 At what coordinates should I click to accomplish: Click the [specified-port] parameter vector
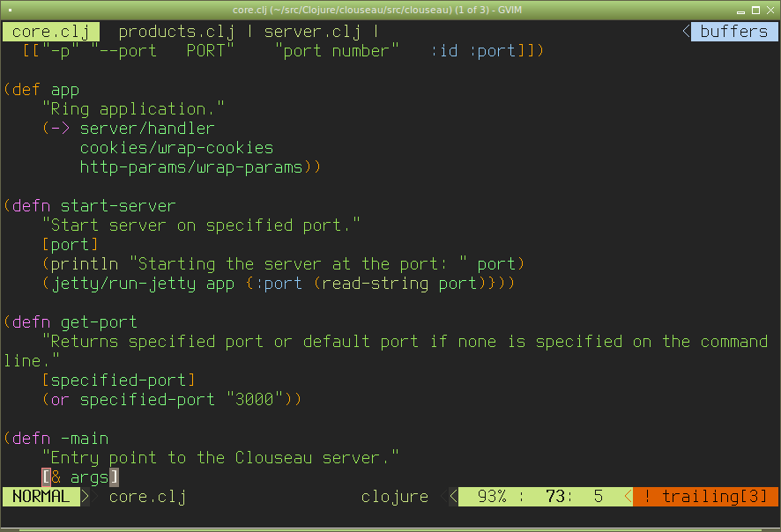click(x=118, y=381)
